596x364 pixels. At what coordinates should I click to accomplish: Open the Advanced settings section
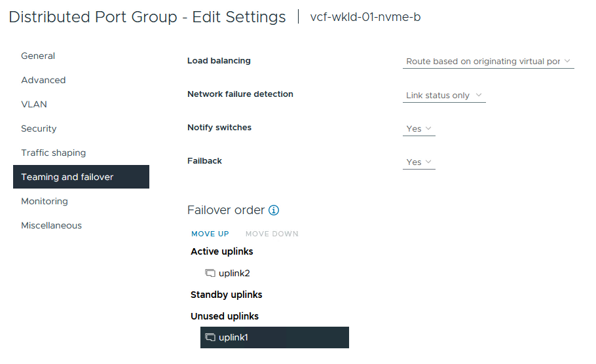coord(43,81)
